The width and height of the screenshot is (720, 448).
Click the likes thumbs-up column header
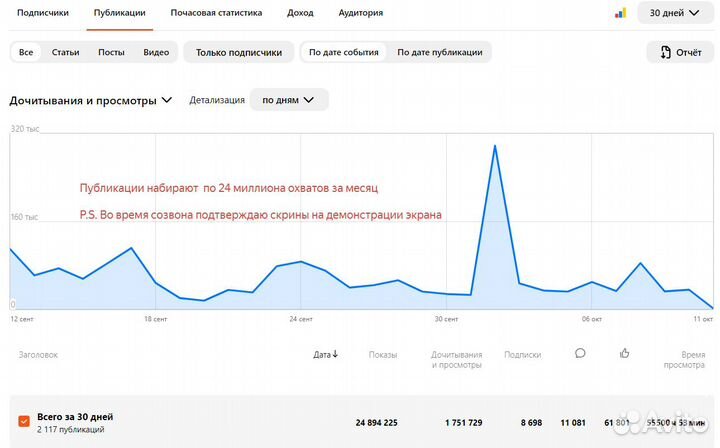[x=624, y=353]
